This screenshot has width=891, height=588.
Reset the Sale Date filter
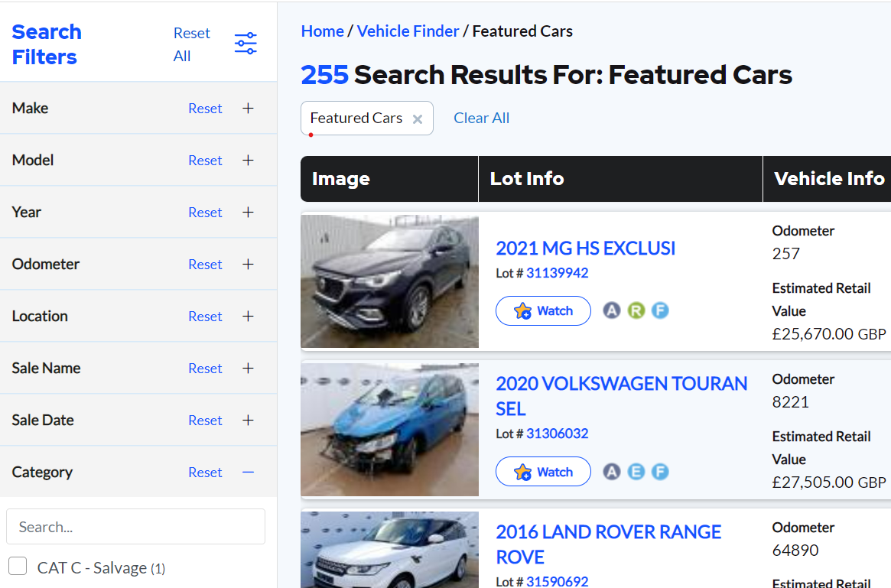pos(205,421)
